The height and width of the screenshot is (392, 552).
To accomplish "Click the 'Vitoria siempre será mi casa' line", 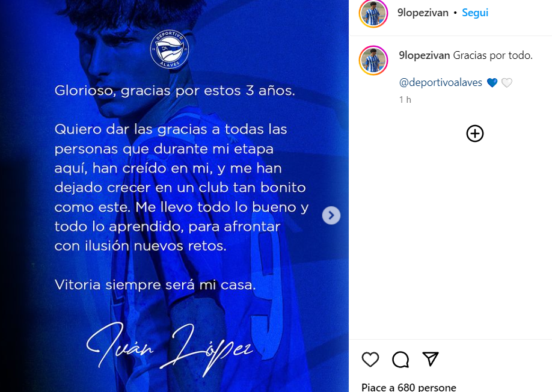I will tap(155, 284).
